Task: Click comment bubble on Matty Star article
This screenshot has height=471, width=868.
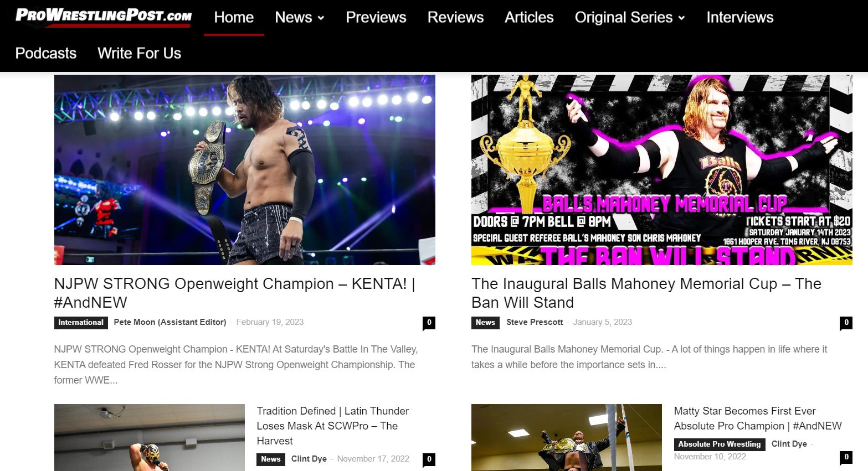Action: click(x=846, y=457)
